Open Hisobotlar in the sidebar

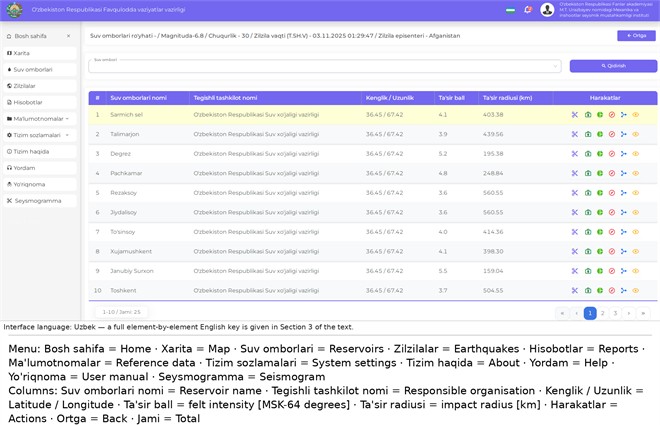click(x=40, y=102)
